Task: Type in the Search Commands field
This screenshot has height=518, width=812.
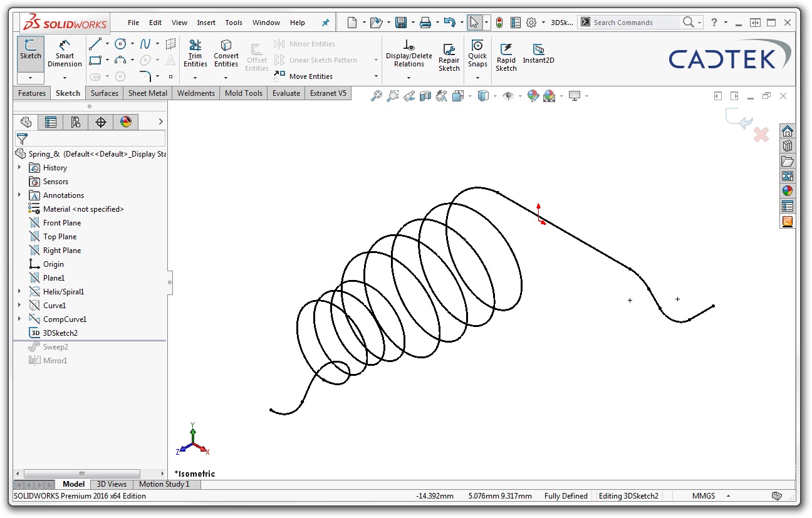Action: pyautogui.click(x=633, y=22)
